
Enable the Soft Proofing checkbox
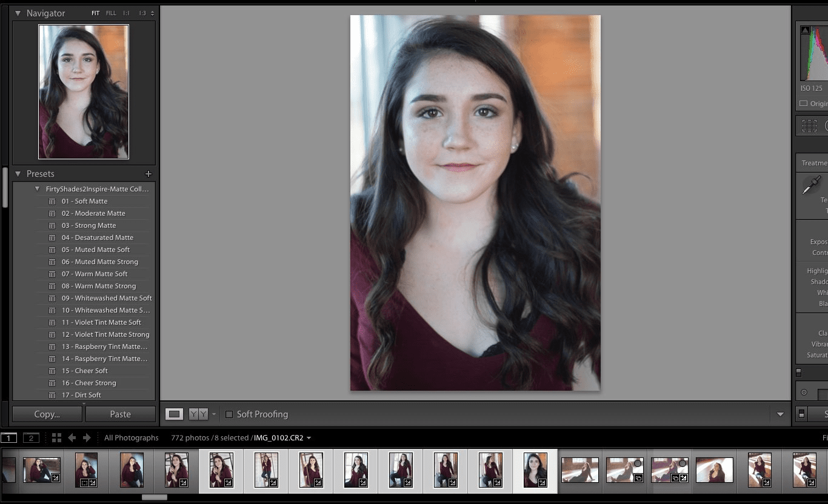(229, 414)
